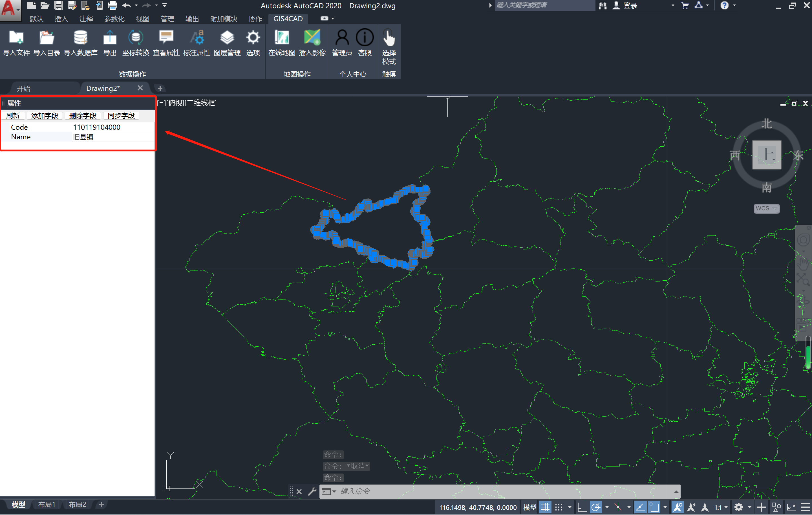This screenshot has height=515, width=812.
Task: Toggle the drawing grid display in status bar
Action: pos(545,507)
